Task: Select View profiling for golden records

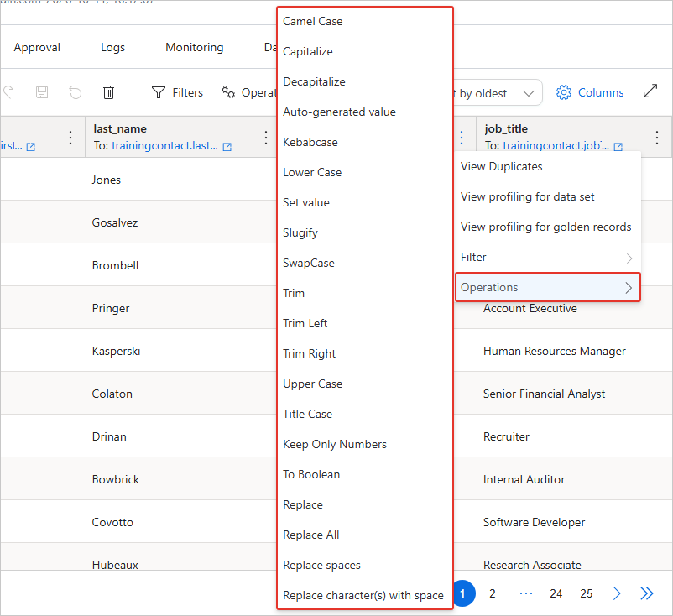Action: [x=548, y=227]
